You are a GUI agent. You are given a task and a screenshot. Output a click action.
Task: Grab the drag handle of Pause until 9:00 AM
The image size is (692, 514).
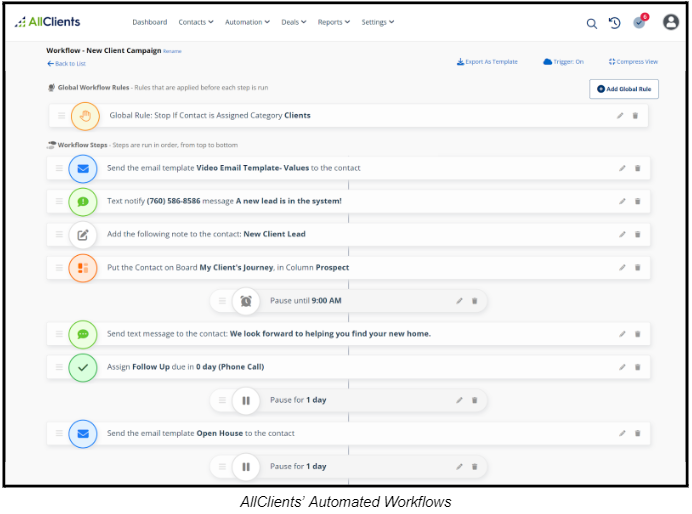[x=222, y=301]
